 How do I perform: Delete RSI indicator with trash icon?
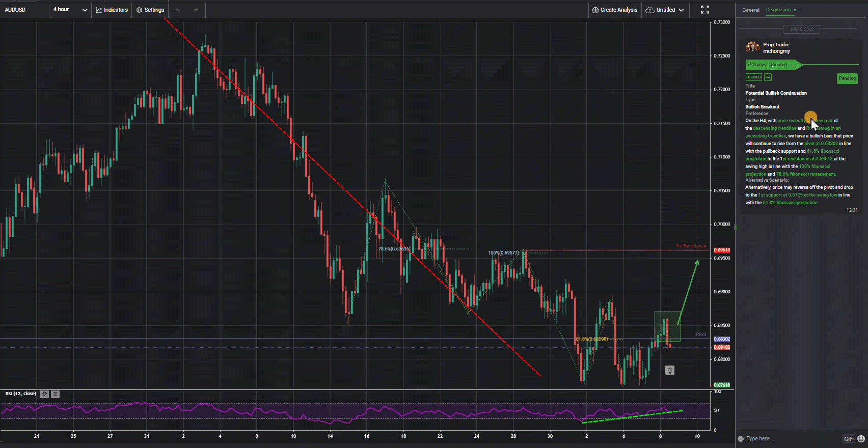(x=56, y=394)
